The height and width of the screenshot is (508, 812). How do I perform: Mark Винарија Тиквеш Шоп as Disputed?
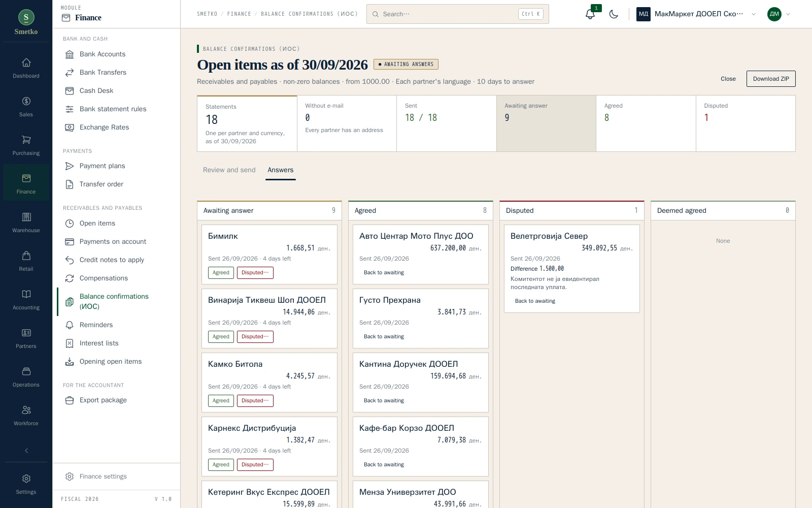(x=255, y=337)
